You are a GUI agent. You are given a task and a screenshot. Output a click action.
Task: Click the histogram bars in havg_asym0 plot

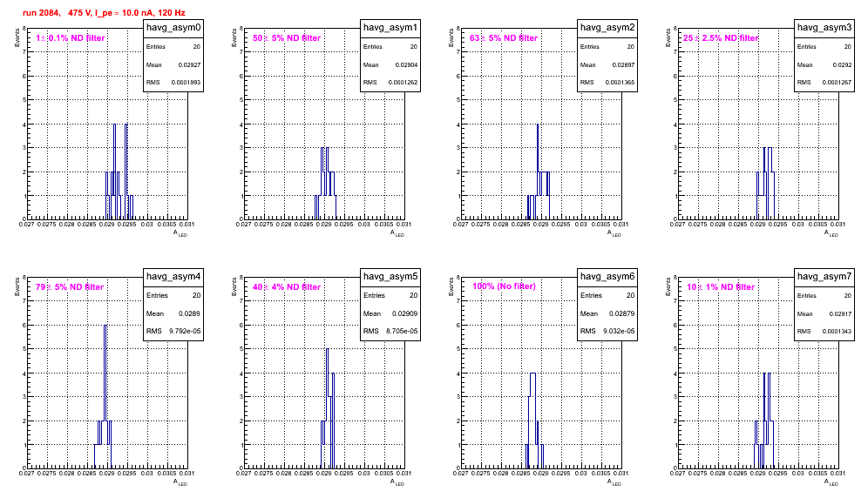[x=119, y=172]
